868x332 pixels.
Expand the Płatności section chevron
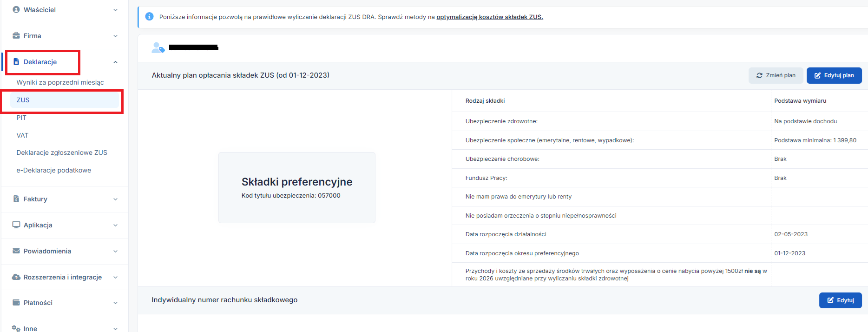(x=115, y=303)
